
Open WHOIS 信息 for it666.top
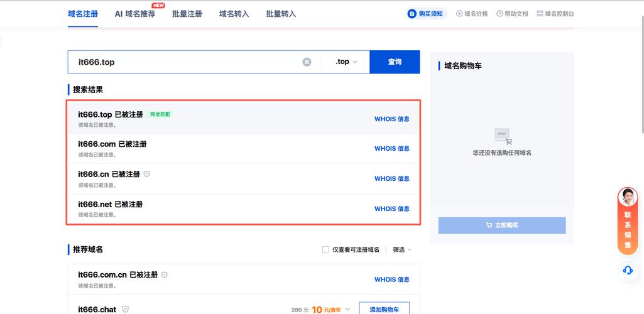tap(392, 119)
